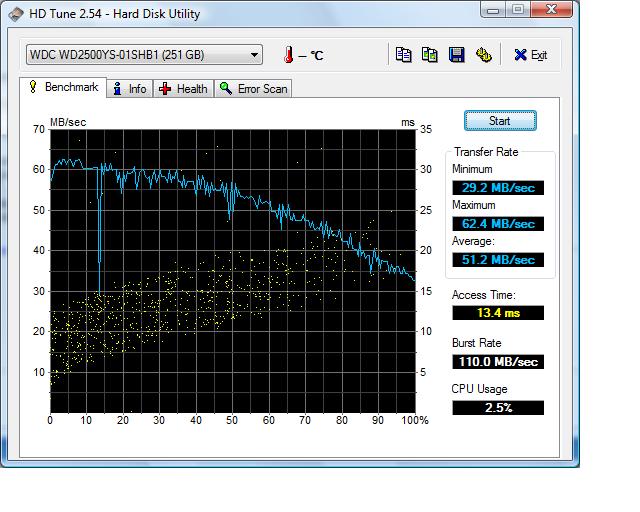This screenshot has height=512, width=640.
Task: Maximize the HD Tune window
Action: tap(517, 11)
